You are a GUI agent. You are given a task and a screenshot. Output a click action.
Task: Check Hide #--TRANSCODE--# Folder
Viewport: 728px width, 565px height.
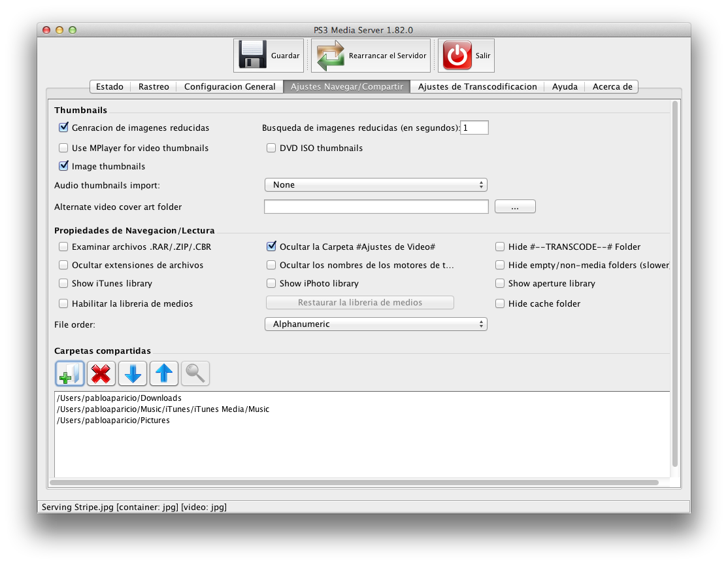(500, 247)
